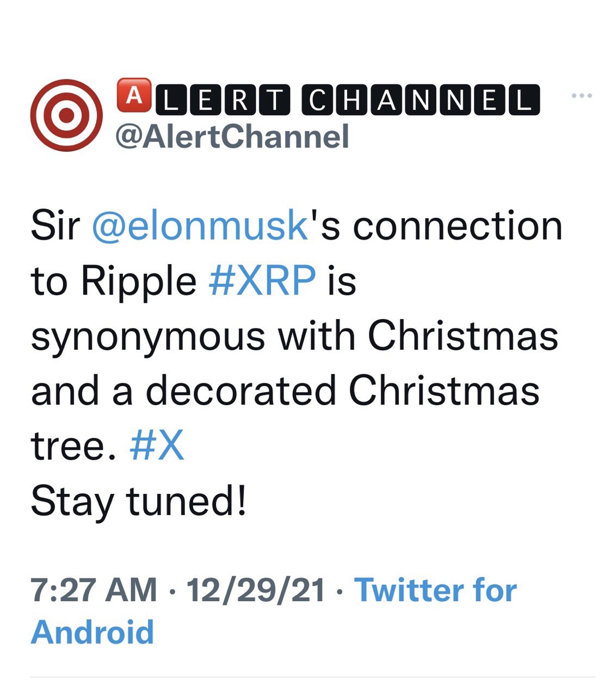The width and height of the screenshot is (616, 697).
Task: Click the word decorated in tweet
Action: tap(241, 391)
